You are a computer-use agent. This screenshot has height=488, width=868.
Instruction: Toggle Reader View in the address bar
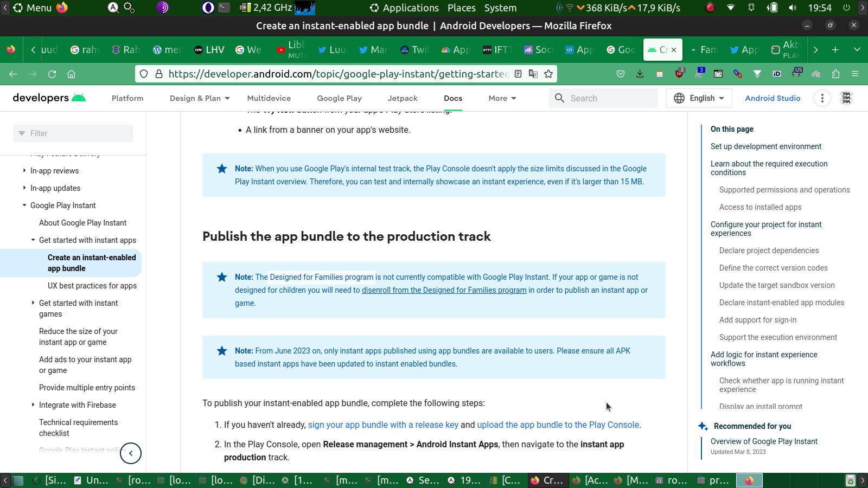pyautogui.click(x=518, y=74)
